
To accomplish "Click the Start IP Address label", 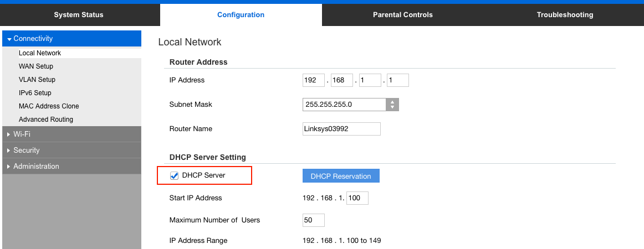I will click(x=196, y=198).
